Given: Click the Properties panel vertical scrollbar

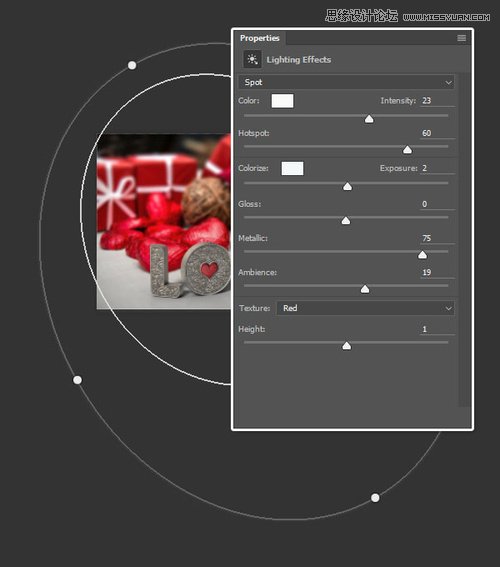Looking at the screenshot, I should [465, 239].
